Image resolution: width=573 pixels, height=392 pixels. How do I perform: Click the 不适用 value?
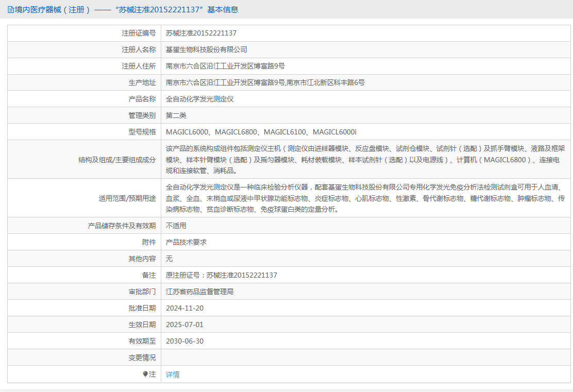click(x=176, y=226)
